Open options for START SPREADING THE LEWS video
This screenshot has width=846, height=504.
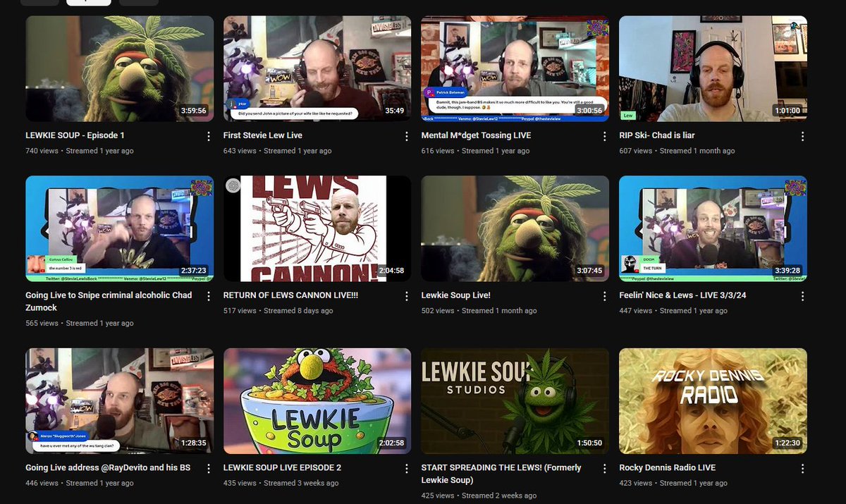(x=604, y=468)
